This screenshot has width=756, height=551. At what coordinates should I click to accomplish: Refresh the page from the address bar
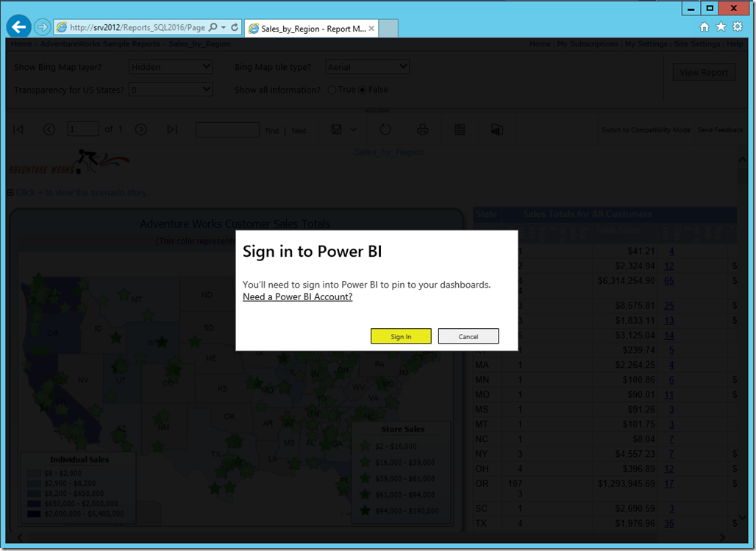tap(235, 27)
